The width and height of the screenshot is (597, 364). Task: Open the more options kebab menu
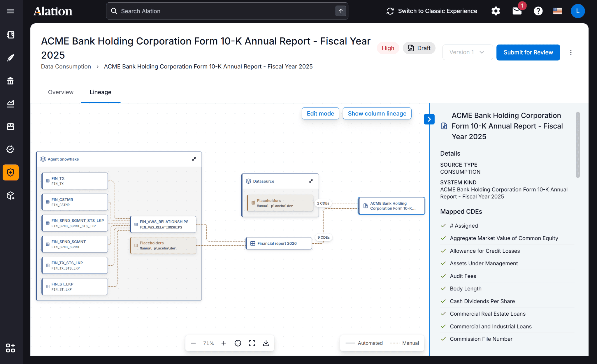tap(571, 52)
